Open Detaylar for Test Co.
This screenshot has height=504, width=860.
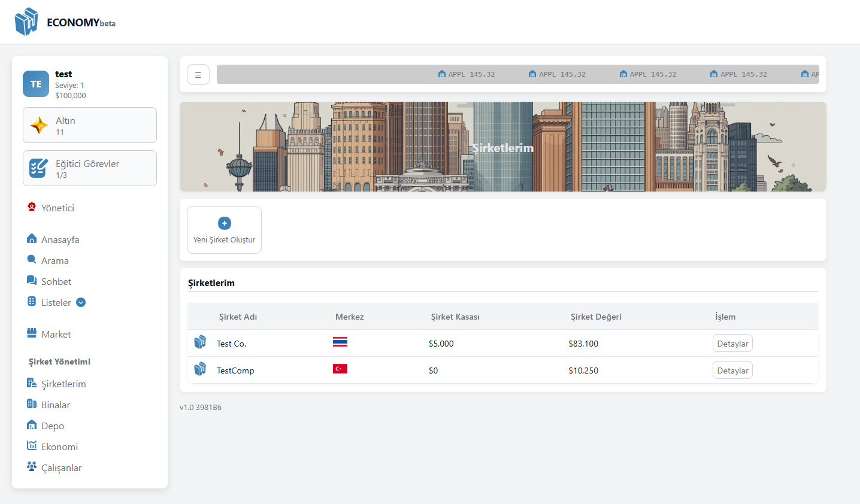pos(732,344)
